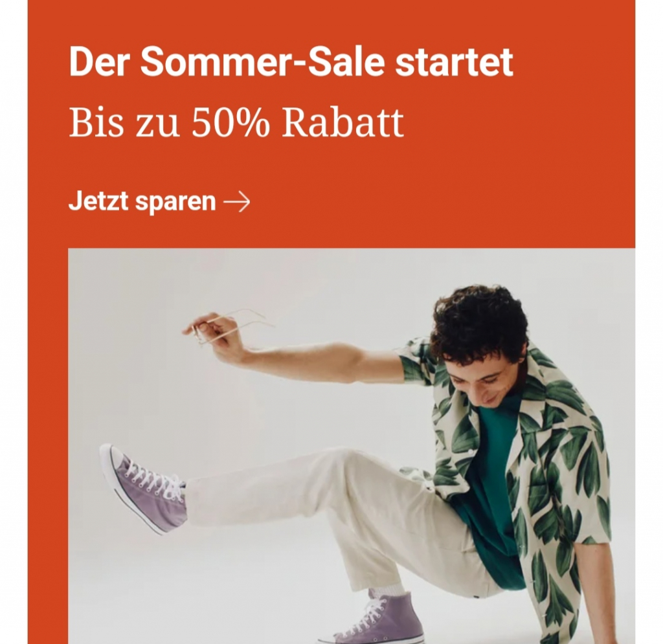Click the raised purple high-top sneaker
The image size is (663, 644).
pyautogui.click(x=143, y=489)
